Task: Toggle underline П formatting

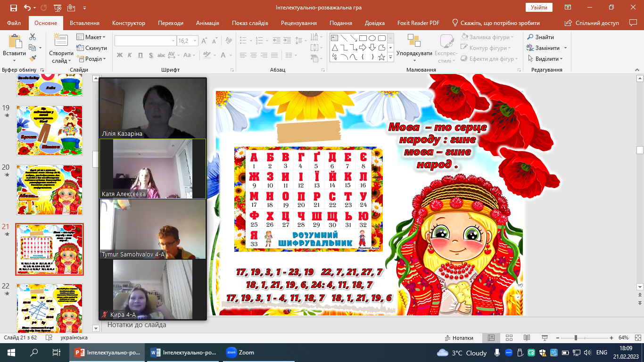Action: [x=140, y=55]
